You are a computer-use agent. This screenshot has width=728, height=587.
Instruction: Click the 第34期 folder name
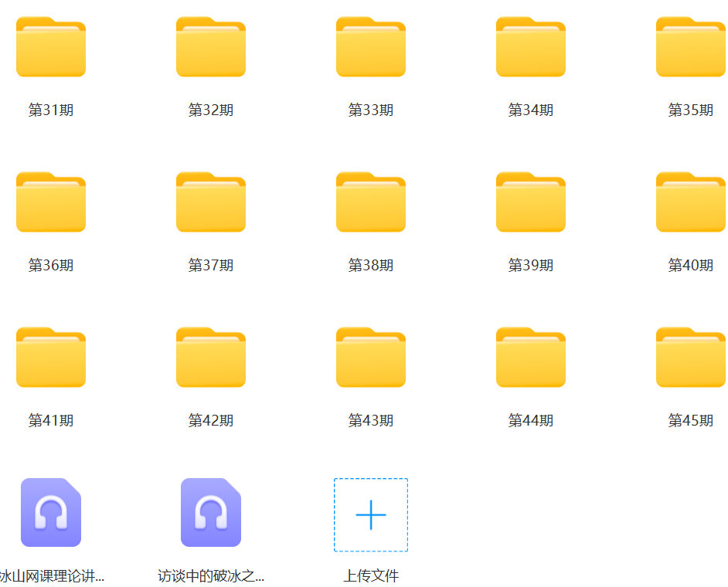click(x=531, y=110)
